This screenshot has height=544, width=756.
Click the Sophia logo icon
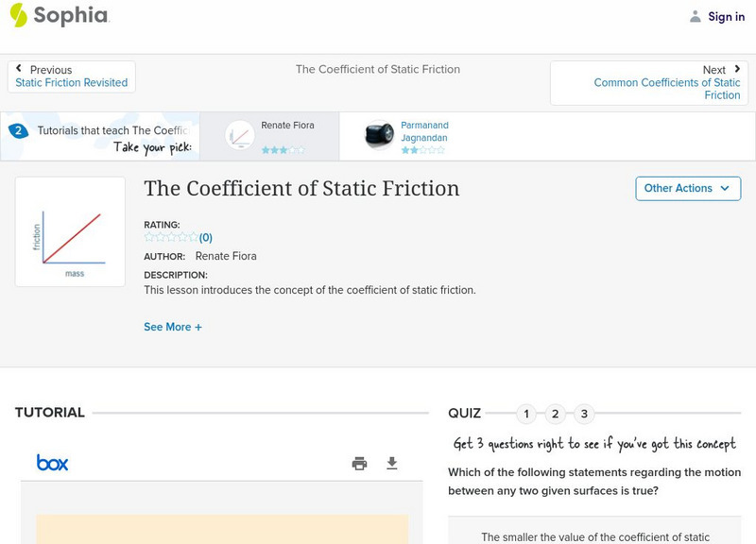pyautogui.click(x=18, y=16)
